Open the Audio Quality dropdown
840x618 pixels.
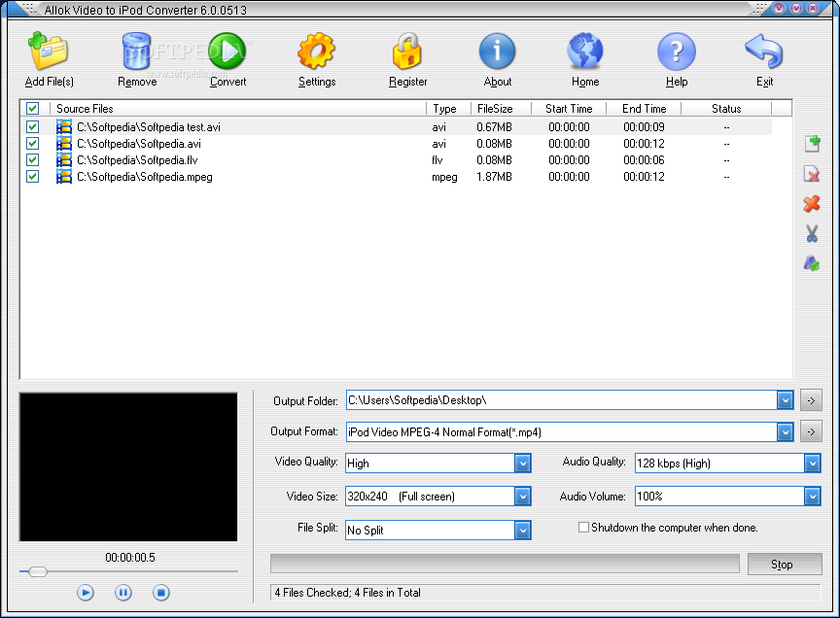[812, 463]
